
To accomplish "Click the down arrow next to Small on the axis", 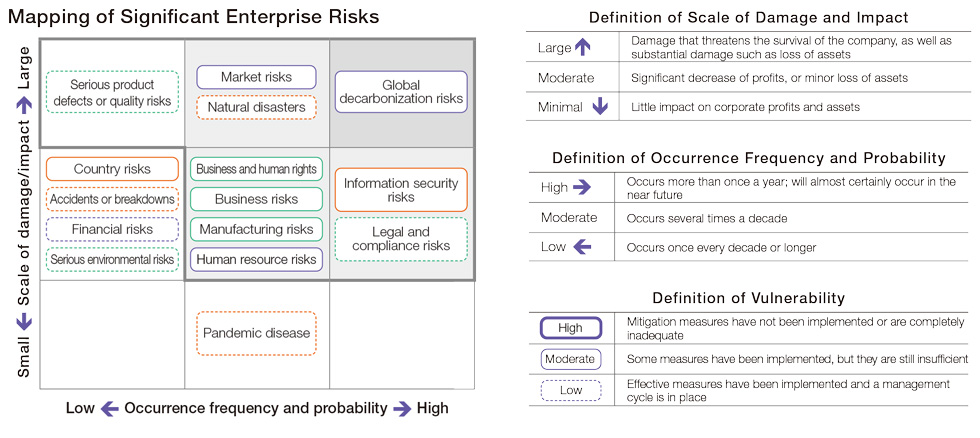I will tap(24, 322).
